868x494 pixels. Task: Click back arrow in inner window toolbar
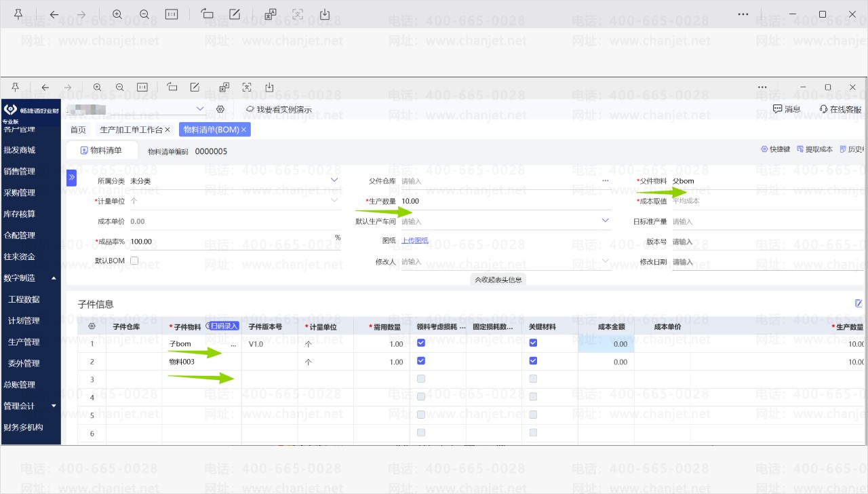coord(45,88)
